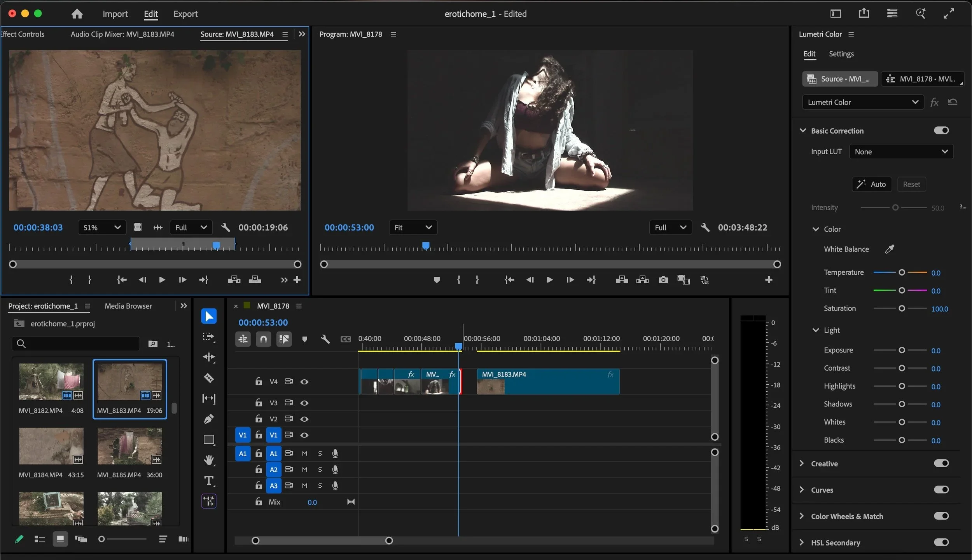
Task: Select the Ripple Edit tool
Action: coord(209,357)
